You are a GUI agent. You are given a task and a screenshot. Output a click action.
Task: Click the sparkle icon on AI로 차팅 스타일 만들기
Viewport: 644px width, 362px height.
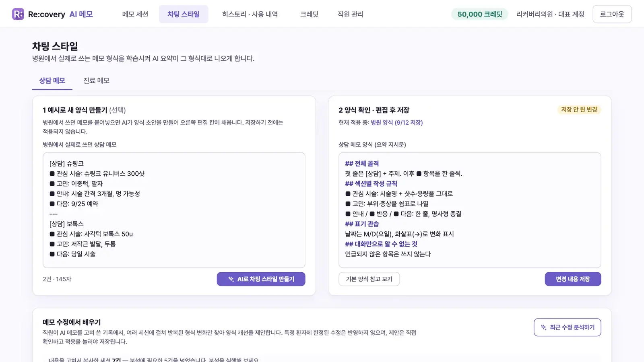pos(231,279)
